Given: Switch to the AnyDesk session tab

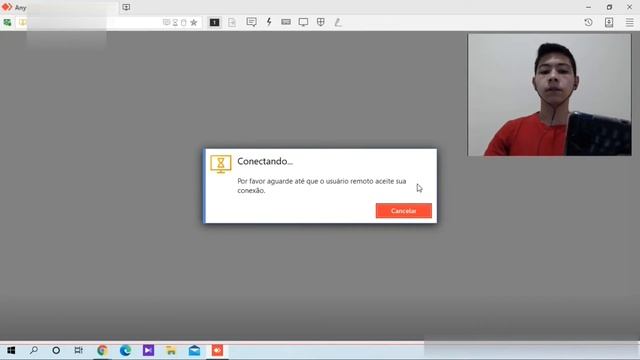Looking at the screenshot, I should click(x=59, y=7).
